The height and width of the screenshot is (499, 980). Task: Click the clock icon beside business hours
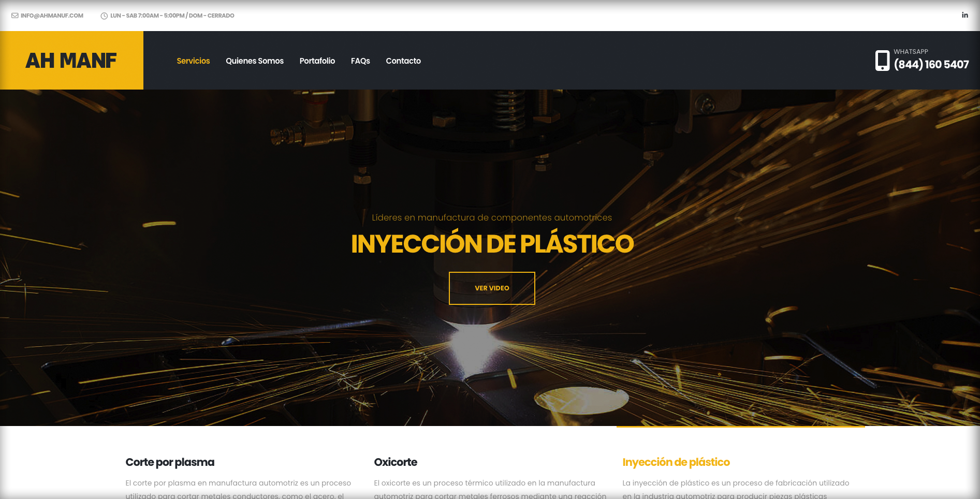pyautogui.click(x=104, y=16)
